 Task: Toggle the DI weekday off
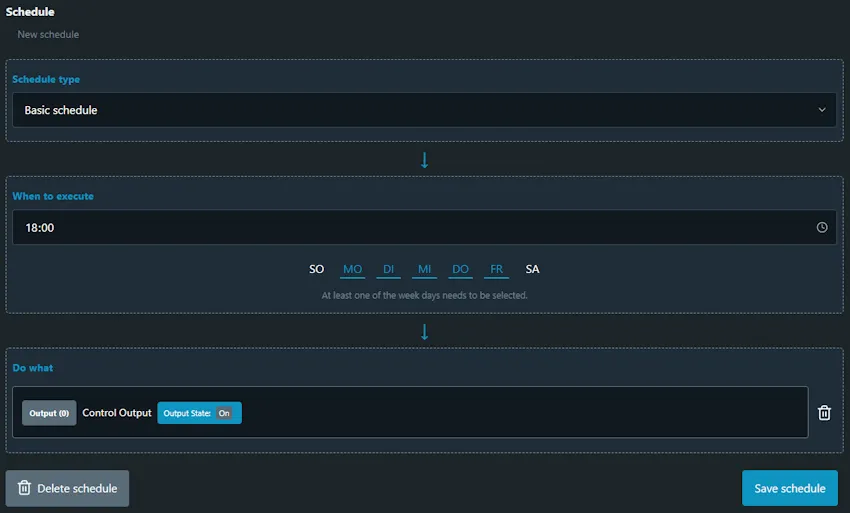pyautogui.click(x=389, y=269)
